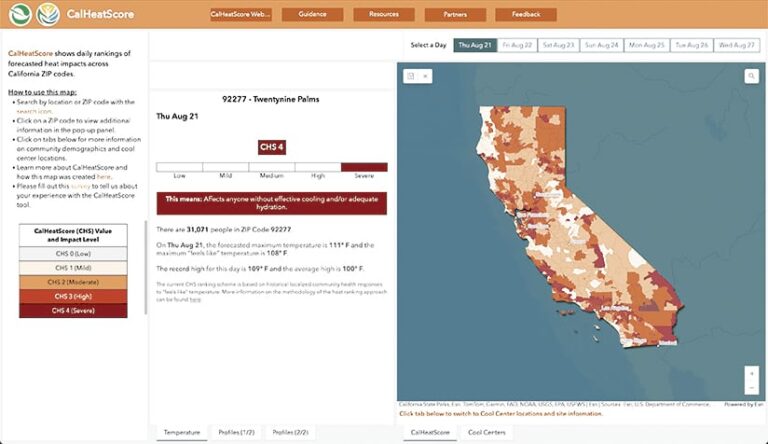This screenshot has width=768, height=444.
Task: Click the yellow sun and waves logo
Action: tap(48, 14)
